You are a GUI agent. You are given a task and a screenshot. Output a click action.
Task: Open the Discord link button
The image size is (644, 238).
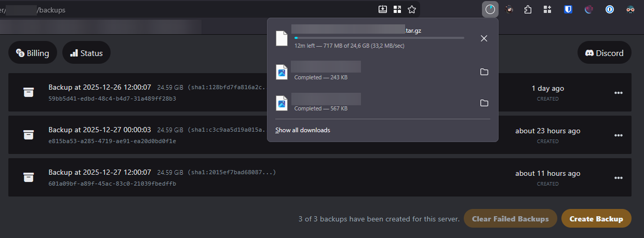(604, 53)
